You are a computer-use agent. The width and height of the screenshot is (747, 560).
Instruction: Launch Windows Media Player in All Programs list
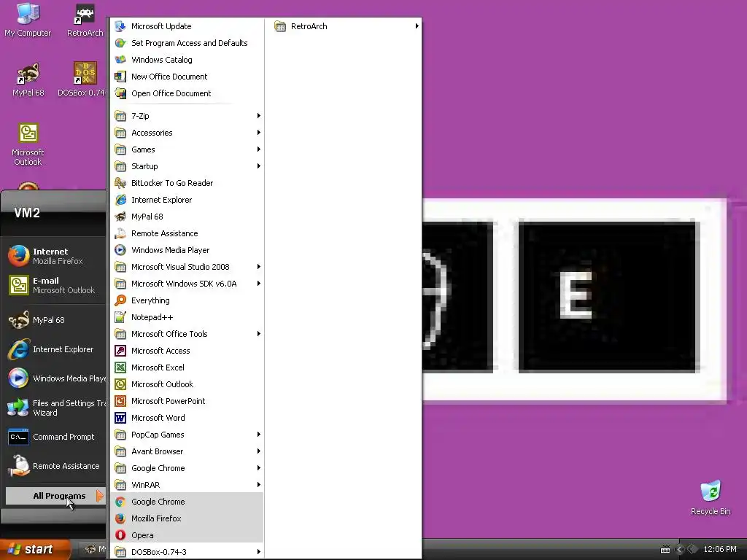(x=187, y=250)
